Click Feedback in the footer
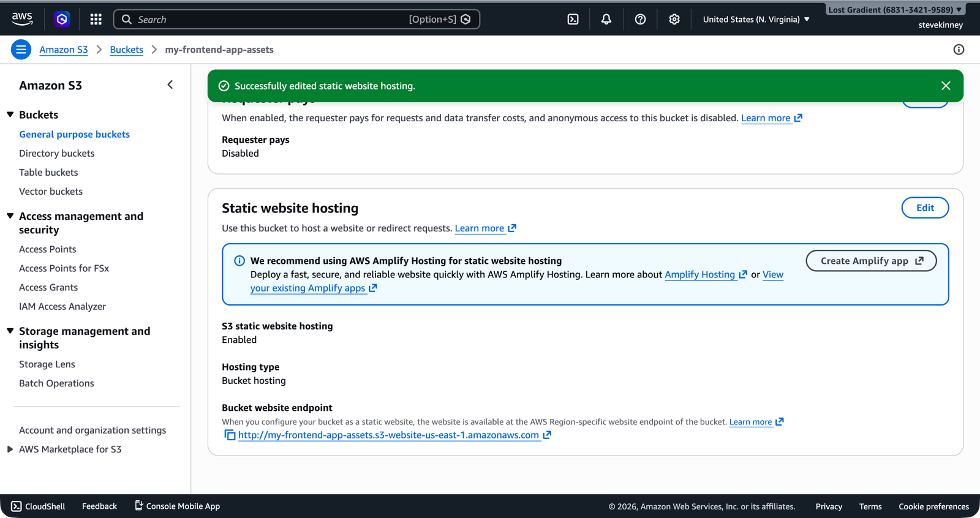This screenshot has height=518, width=980. [x=99, y=506]
